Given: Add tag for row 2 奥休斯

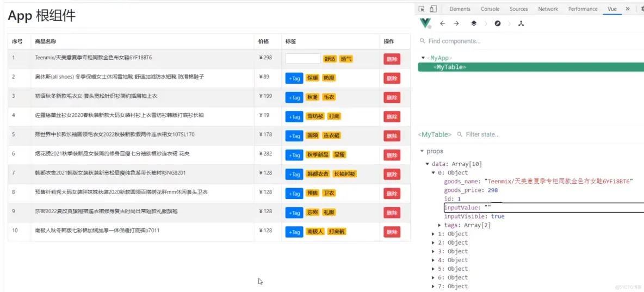Looking at the screenshot, I should 294,78.
